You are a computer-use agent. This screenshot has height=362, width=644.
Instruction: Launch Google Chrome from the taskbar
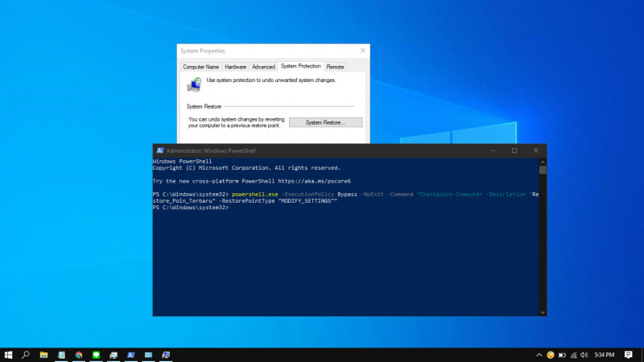click(x=79, y=355)
